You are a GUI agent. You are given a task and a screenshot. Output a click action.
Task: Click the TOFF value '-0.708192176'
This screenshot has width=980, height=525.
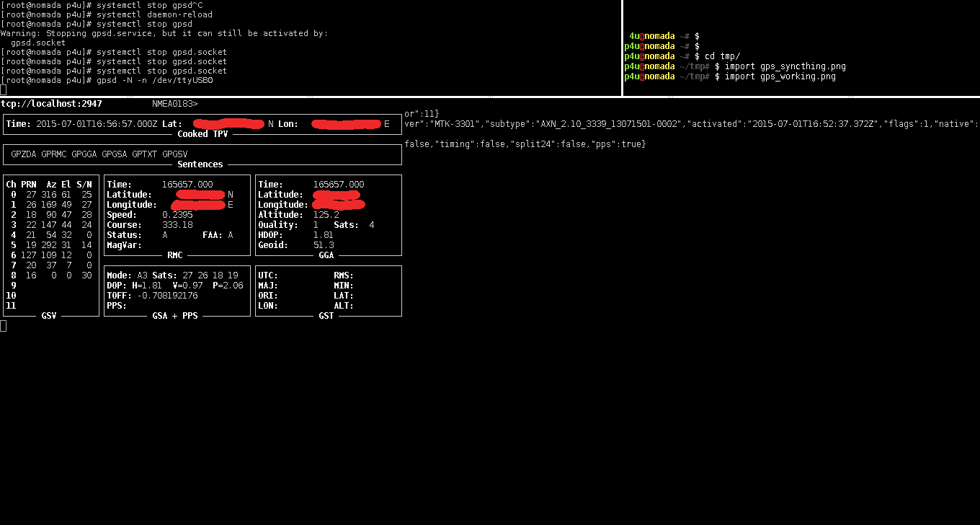click(167, 296)
